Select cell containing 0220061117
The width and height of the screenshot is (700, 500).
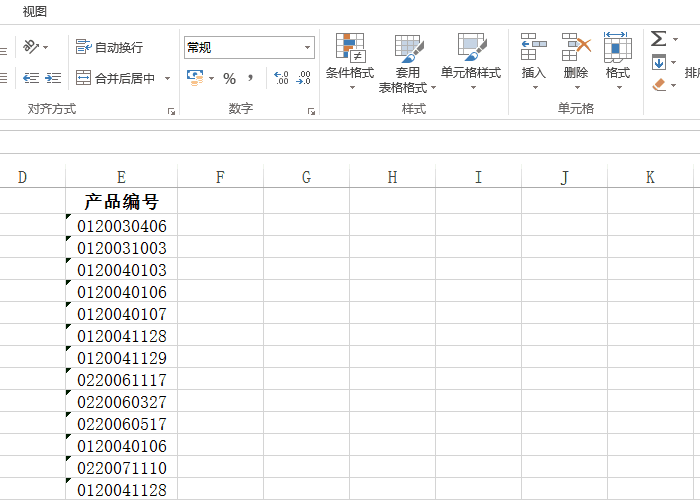(x=121, y=379)
